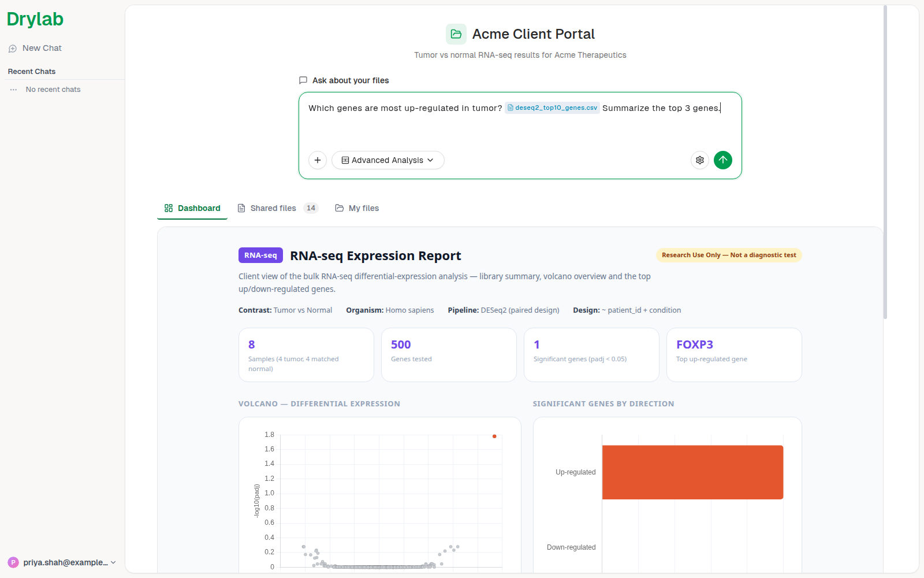Viewport: 924px width, 578px height.
Task: Click the red significant point on volcano plot
Action: (x=494, y=436)
